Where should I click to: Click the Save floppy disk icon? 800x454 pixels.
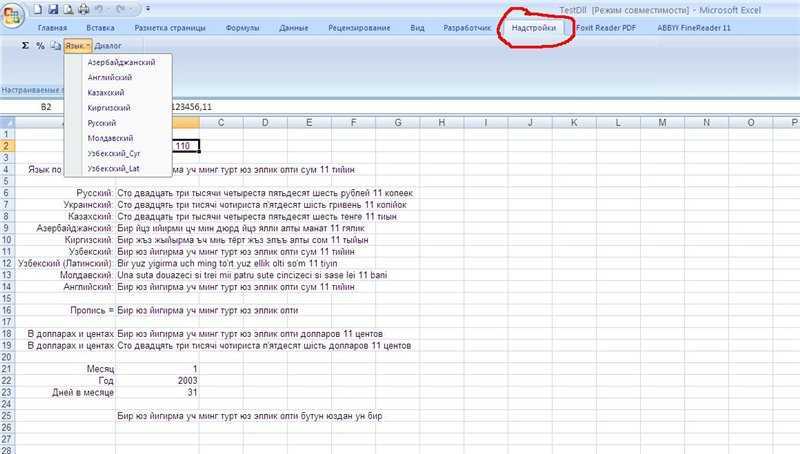click(x=53, y=9)
